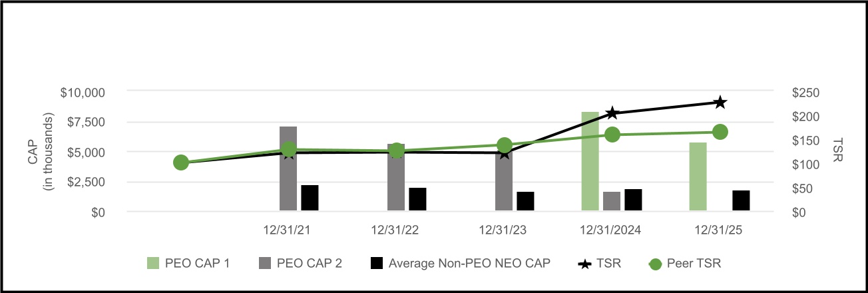Screen dimensions: 868x293
Task: Select the TSR star marker above 12/31/2024
Action: coord(612,113)
